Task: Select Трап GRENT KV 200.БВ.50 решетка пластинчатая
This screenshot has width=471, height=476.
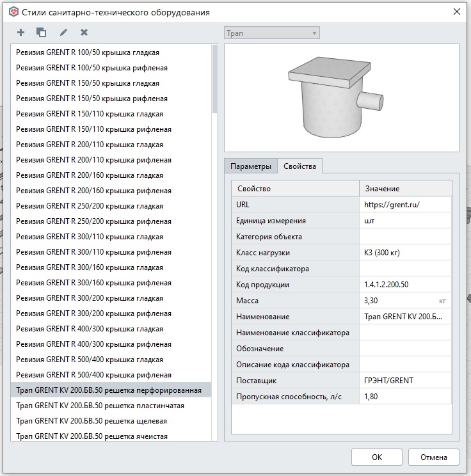Action: [x=111, y=406]
